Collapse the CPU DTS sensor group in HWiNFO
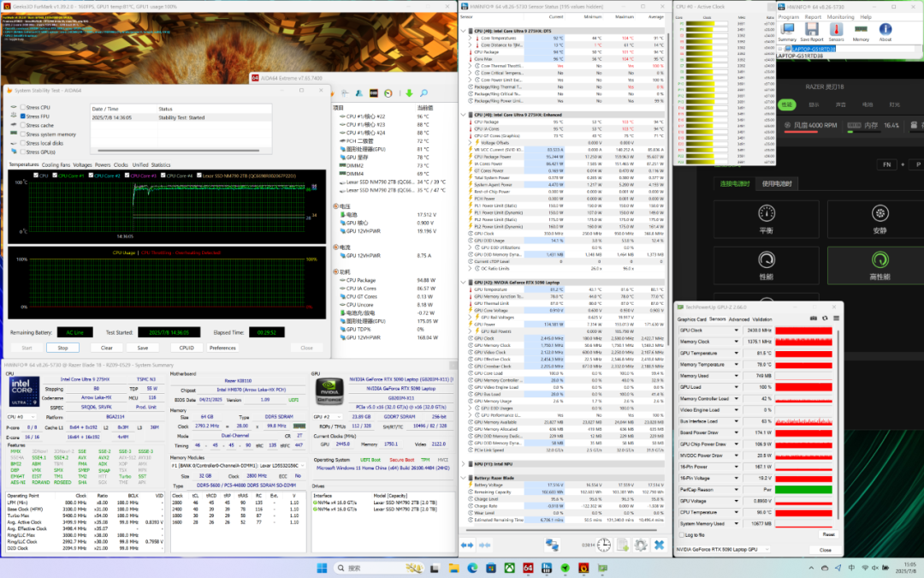The image size is (924, 578). click(x=463, y=31)
